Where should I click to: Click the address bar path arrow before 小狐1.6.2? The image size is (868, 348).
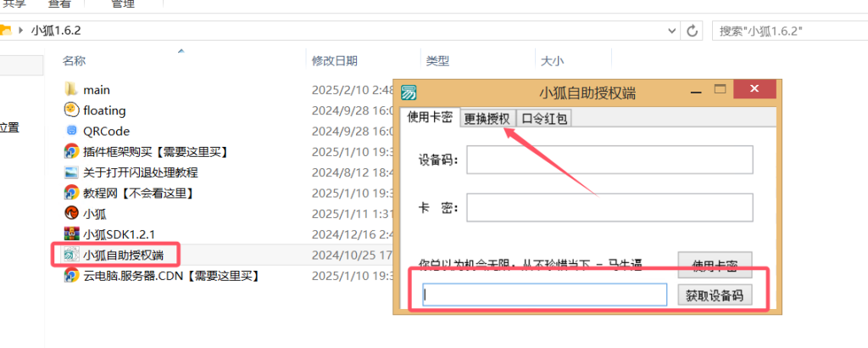pyautogui.click(x=21, y=30)
